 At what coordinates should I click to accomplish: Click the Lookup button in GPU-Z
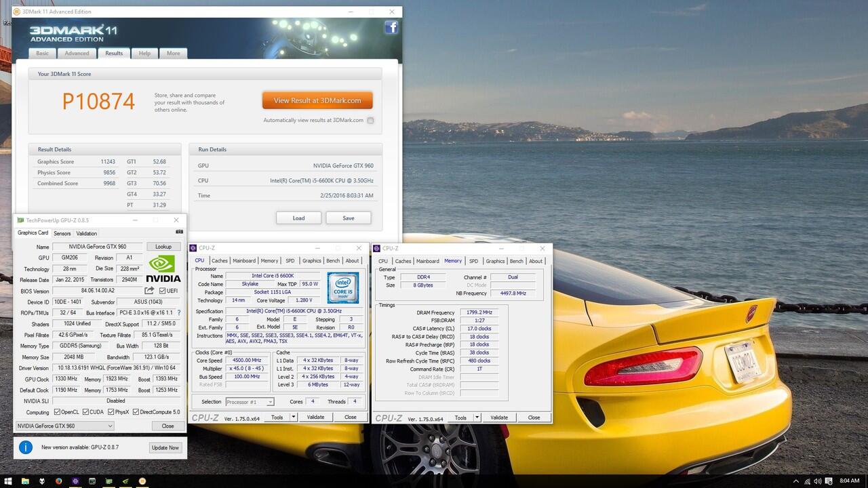[x=163, y=247]
